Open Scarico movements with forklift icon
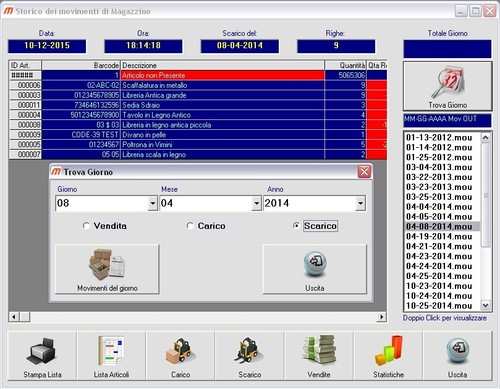500x389 pixels. point(250,356)
